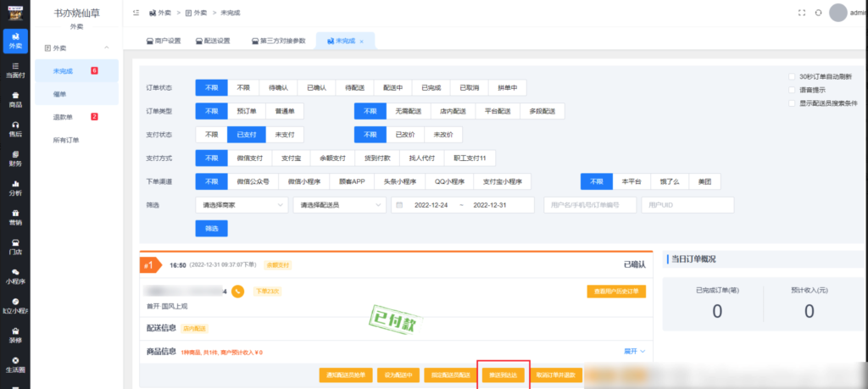Go to 财务 in the left sidebar
Screen dimensions: 868x389
tap(14, 158)
